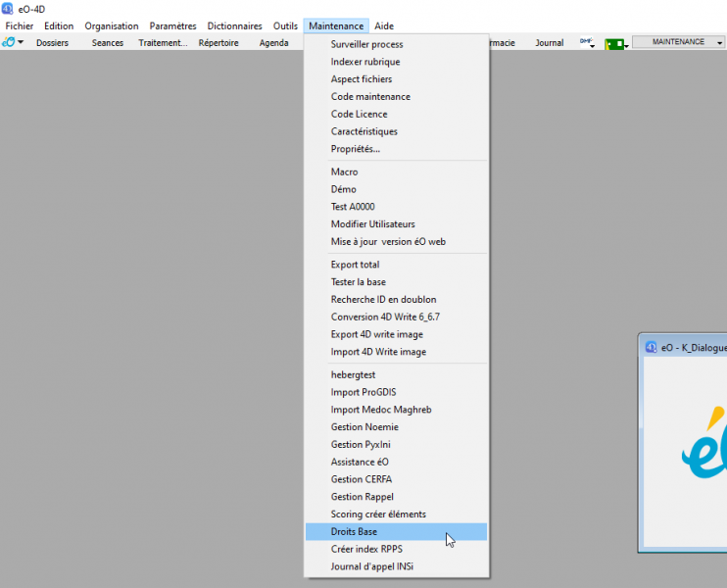This screenshot has height=588, width=727.
Task: Select Recherche ID en doublon
Action: click(x=397, y=300)
